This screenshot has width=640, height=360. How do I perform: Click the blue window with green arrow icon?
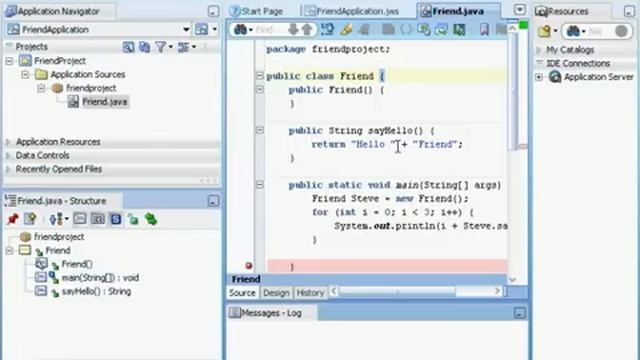point(441,29)
